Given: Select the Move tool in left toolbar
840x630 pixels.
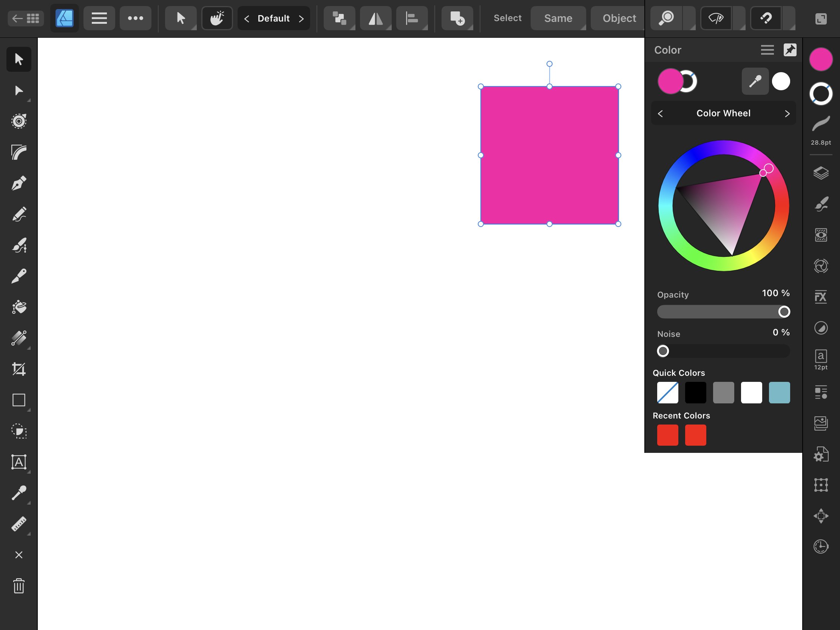Looking at the screenshot, I should [x=19, y=59].
